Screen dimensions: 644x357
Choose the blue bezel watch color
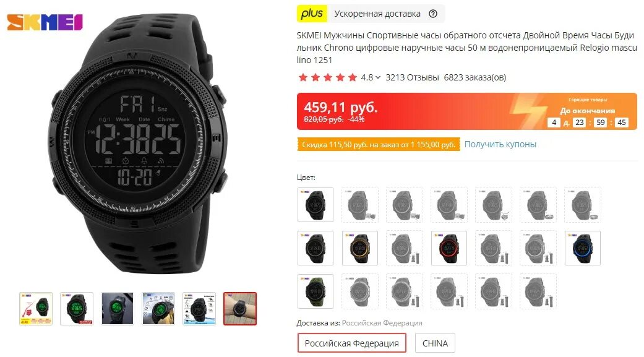tap(582, 247)
